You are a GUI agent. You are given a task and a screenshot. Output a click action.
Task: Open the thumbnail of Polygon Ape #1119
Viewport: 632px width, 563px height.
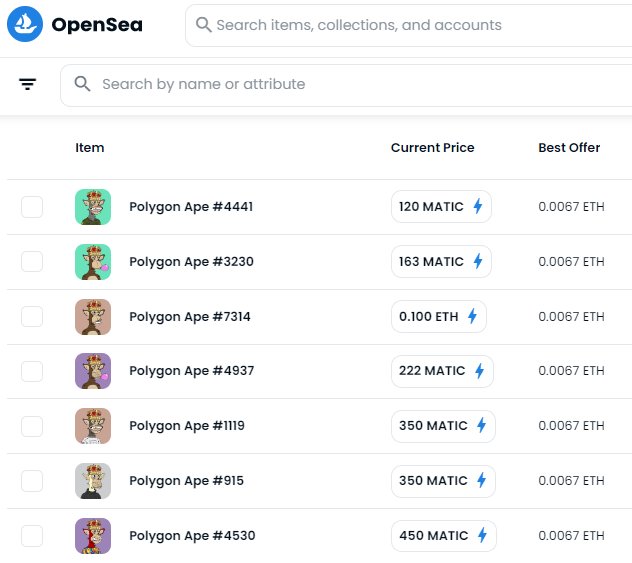[x=93, y=426]
